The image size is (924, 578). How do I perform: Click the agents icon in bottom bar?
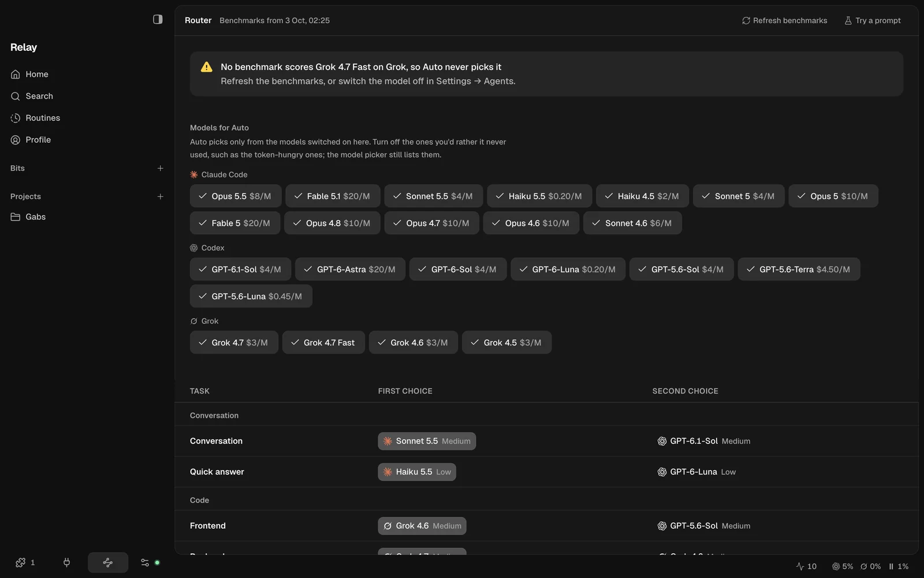pos(25,562)
